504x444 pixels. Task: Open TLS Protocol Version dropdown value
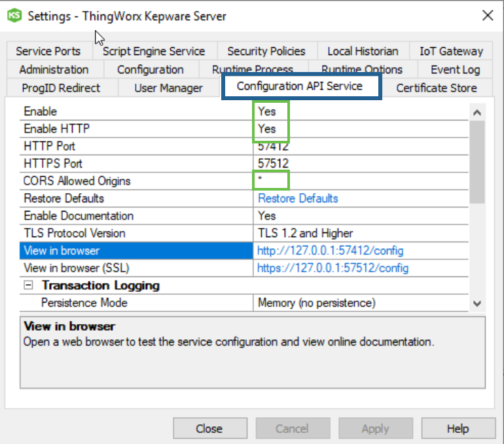(361, 233)
